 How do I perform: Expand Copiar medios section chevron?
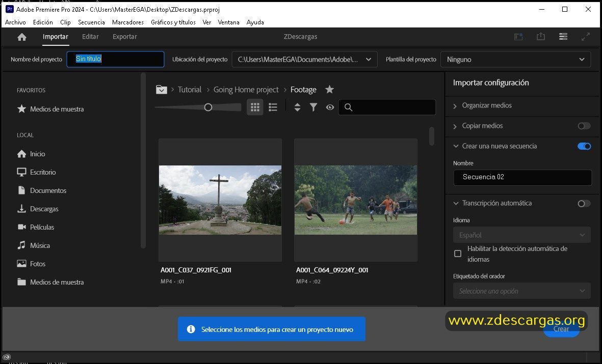455,126
